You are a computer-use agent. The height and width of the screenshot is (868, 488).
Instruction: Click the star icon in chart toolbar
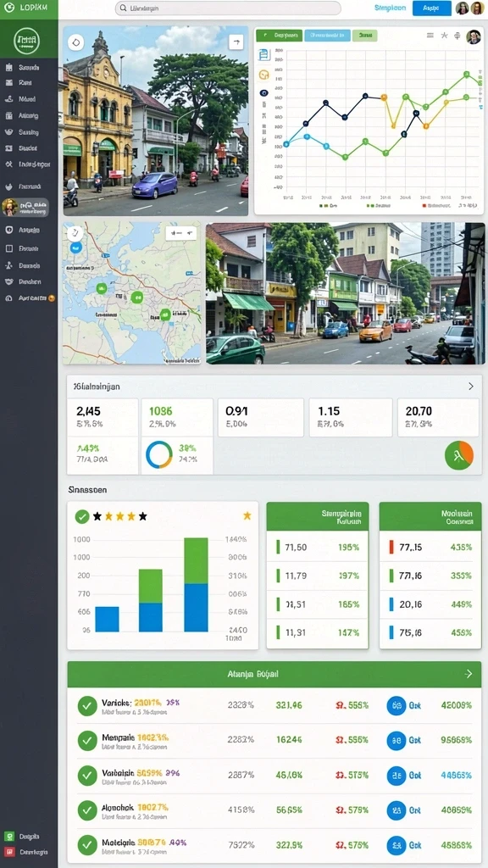point(444,36)
